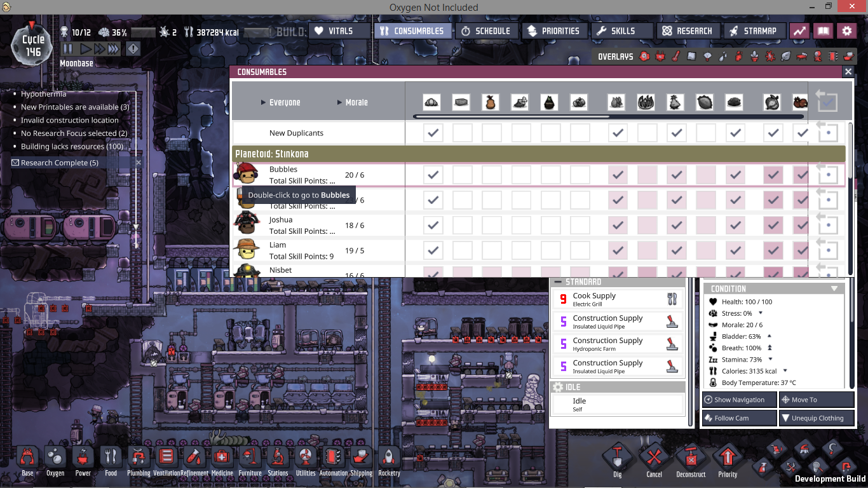
Task: Uncheck first food checkbox for Liam
Action: (433, 250)
